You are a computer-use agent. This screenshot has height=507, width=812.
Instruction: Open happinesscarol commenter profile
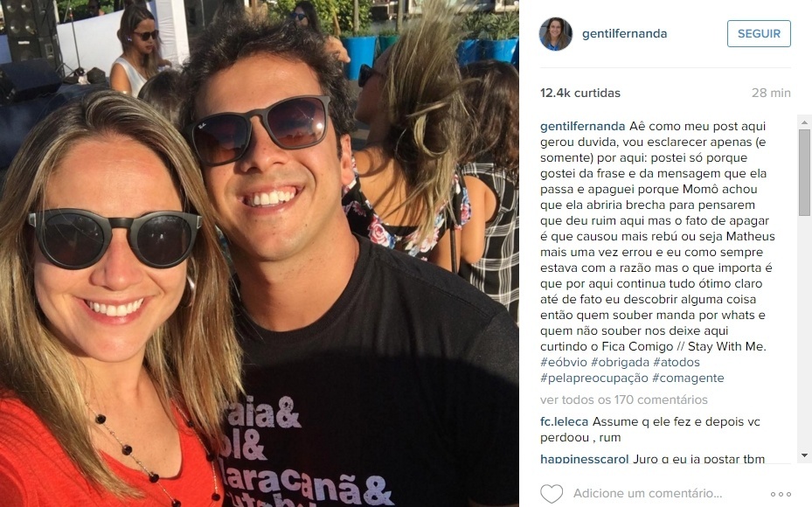(x=584, y=459)
